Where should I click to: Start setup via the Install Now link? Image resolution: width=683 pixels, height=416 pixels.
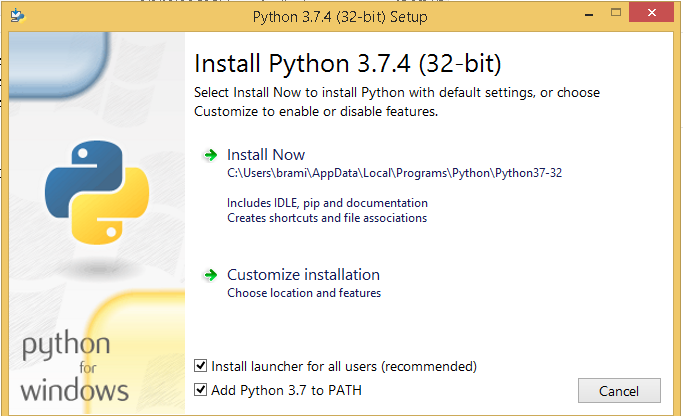point(266,155)
